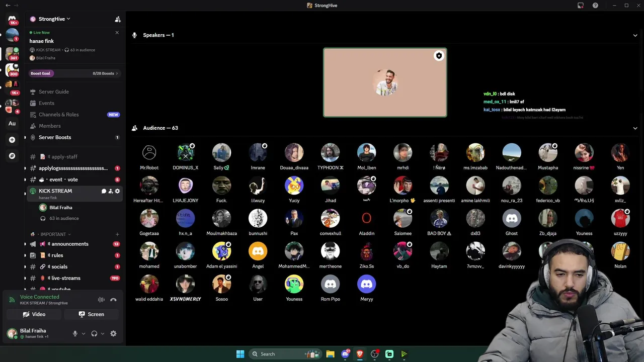
Task: Open the Discover servers compass icon
Action: (12, 156)
